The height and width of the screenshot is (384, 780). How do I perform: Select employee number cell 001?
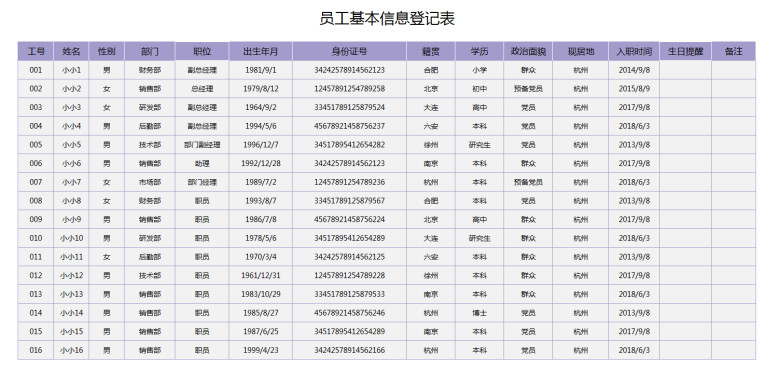36,70
